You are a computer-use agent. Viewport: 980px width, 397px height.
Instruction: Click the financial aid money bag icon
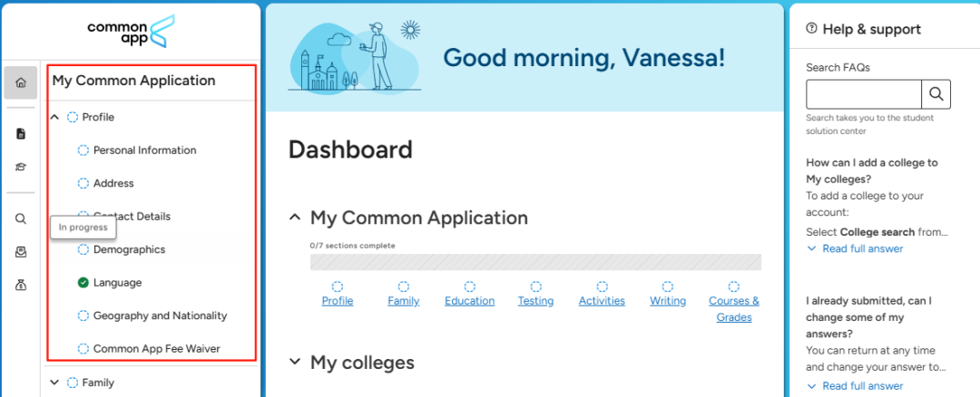pyautogui.click(x=21, y=285)
